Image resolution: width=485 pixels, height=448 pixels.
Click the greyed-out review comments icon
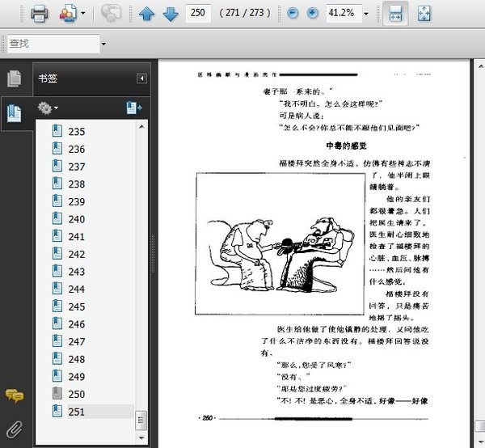tap(111, 13)
